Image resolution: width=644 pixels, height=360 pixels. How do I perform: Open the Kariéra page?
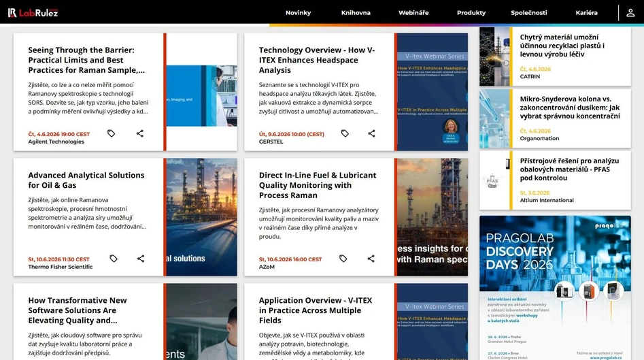click(586, 13)
